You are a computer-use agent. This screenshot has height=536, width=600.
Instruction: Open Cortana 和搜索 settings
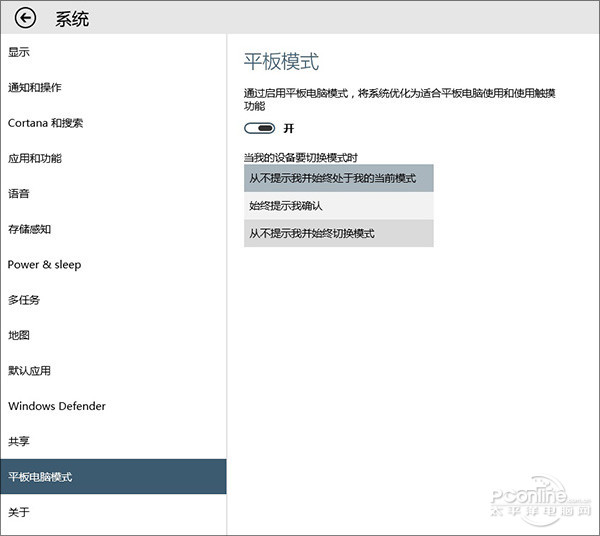point(113,123)
